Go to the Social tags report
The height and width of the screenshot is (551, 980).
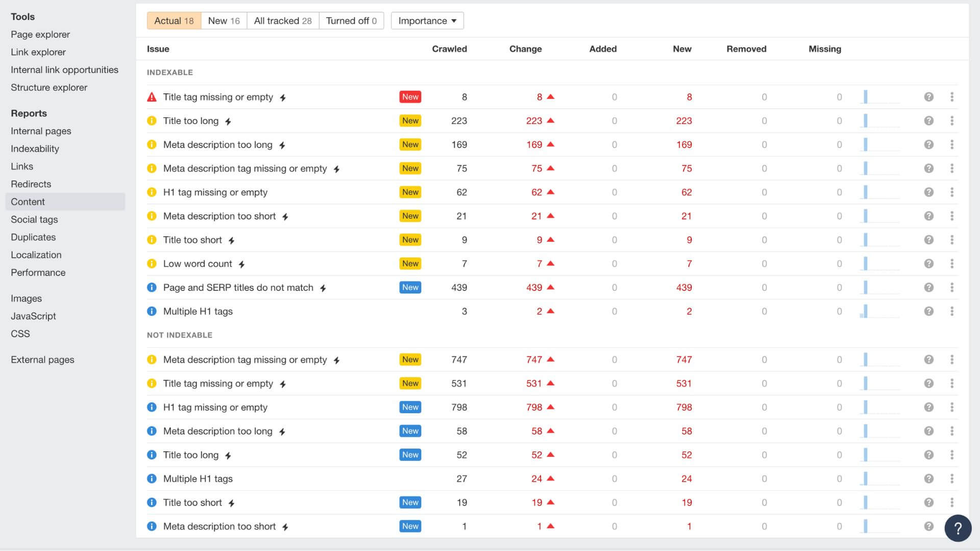coord(34,219)
